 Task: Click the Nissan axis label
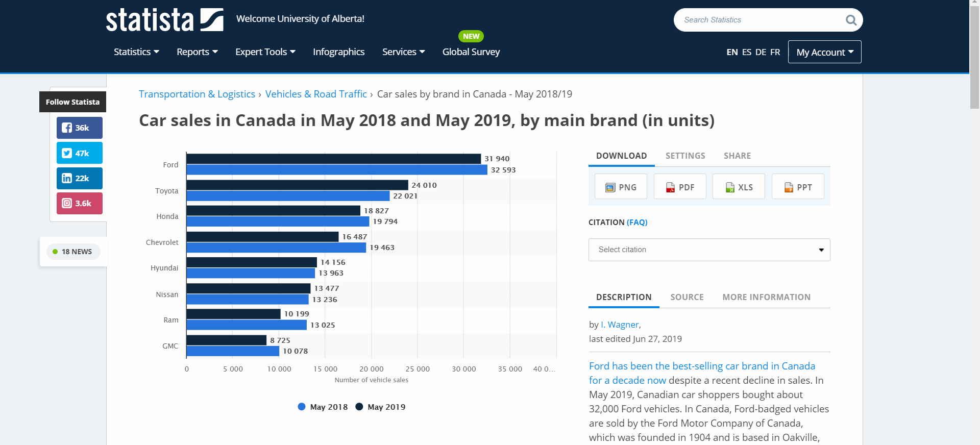[x=167, y=294]
